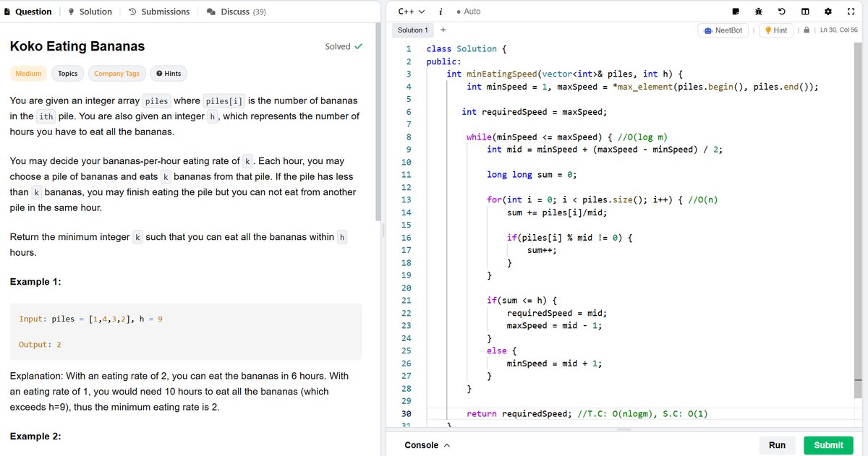Click line number 1 in gutter
The width and height of the screenshot is (868, 456).
[409, 48]
